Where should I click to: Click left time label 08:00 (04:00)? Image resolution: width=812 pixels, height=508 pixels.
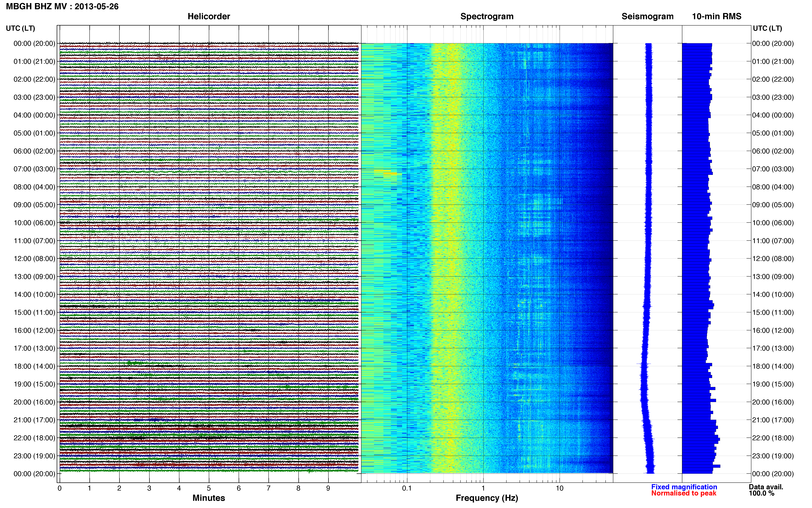pos(34,187)
